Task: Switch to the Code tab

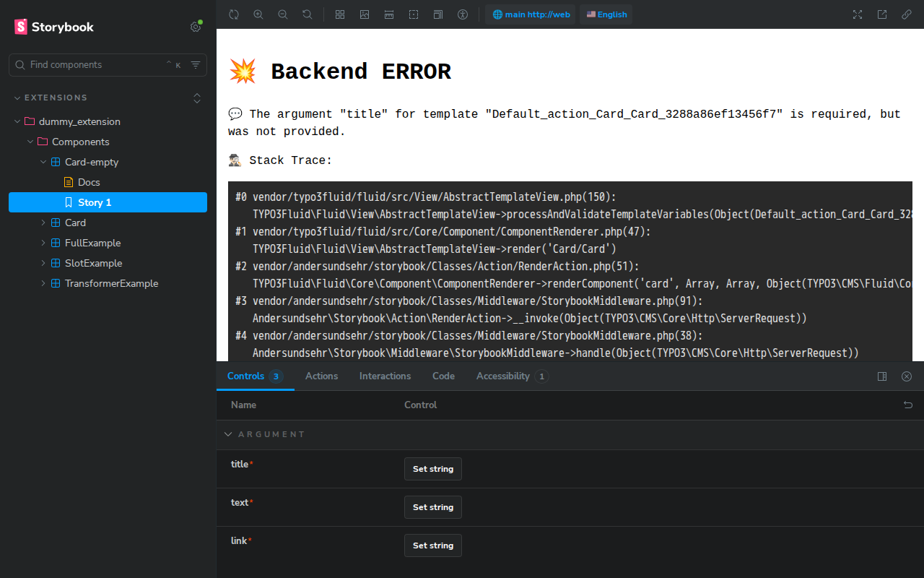Action: 443,376
